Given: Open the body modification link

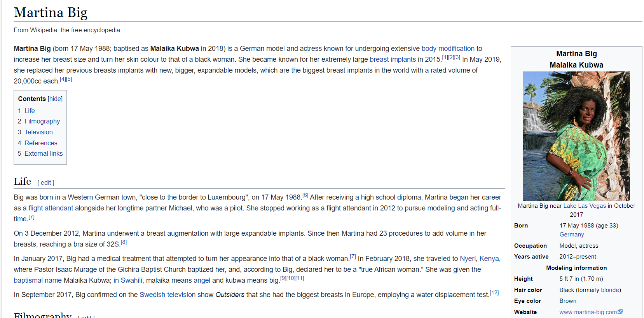Looking at the screenshot, I should click(x=448, y=49).
